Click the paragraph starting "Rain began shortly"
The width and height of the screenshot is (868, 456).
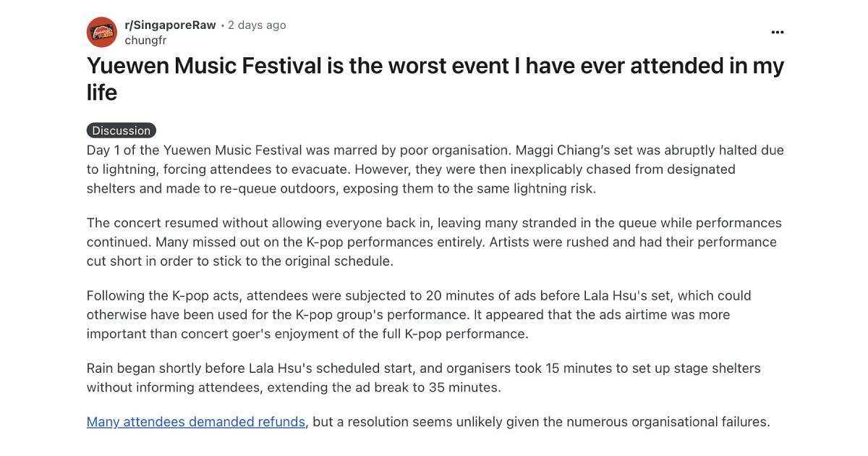click(x=423, y=377)
